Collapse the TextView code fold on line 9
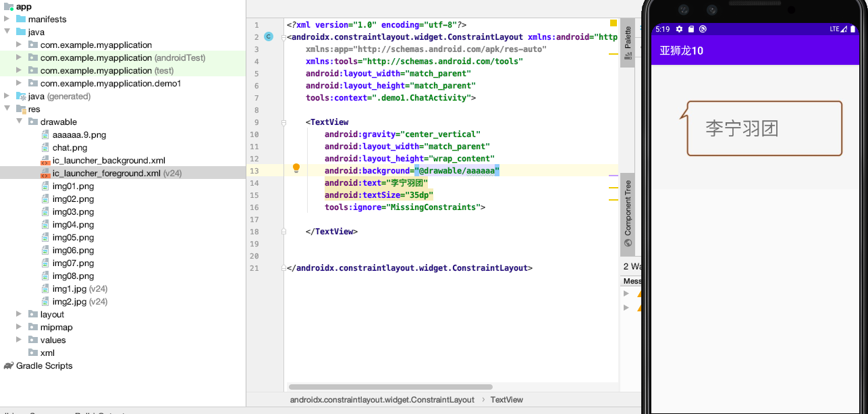The image size is (868, 414). pyautogui.click(x=284, y=122)
